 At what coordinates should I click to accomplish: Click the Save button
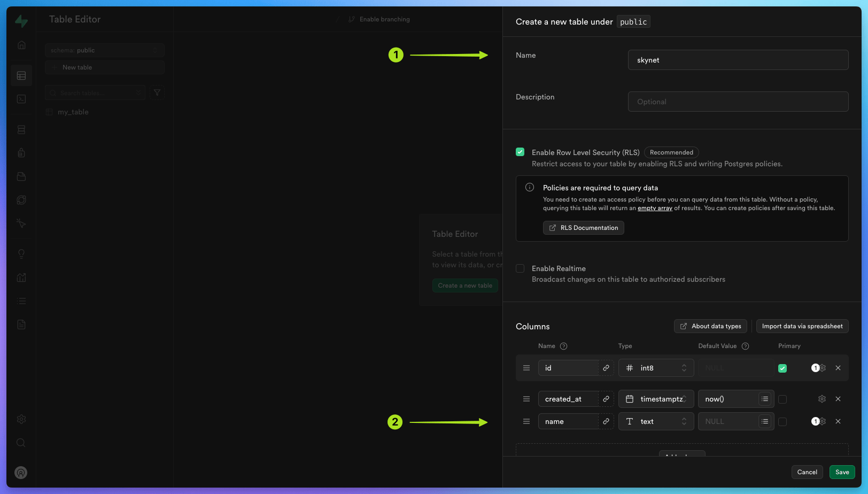click(x=842, y=472)
